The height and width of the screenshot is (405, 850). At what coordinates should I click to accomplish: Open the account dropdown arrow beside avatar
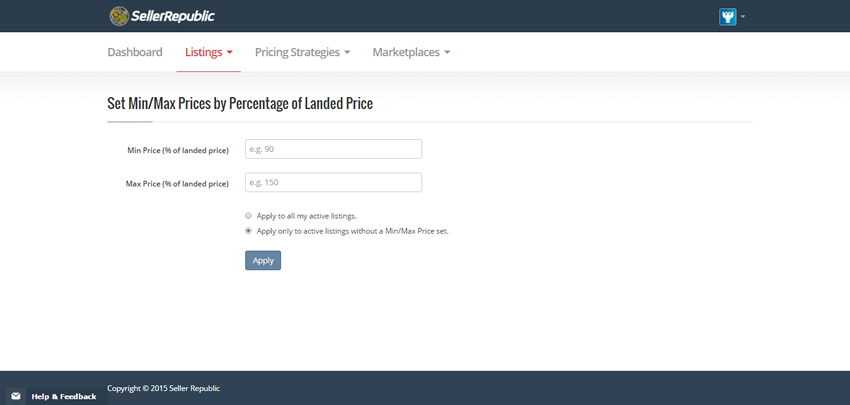coord(743,17)
